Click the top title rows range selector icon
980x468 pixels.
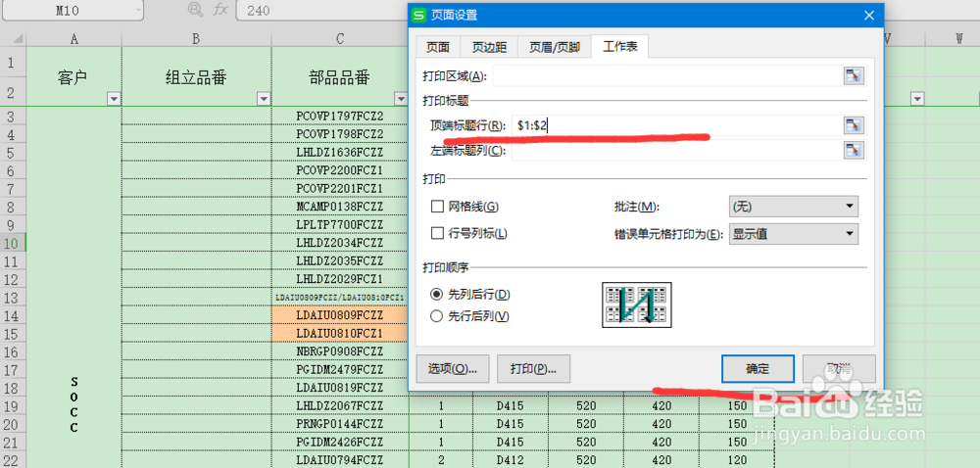click(854, 125)
